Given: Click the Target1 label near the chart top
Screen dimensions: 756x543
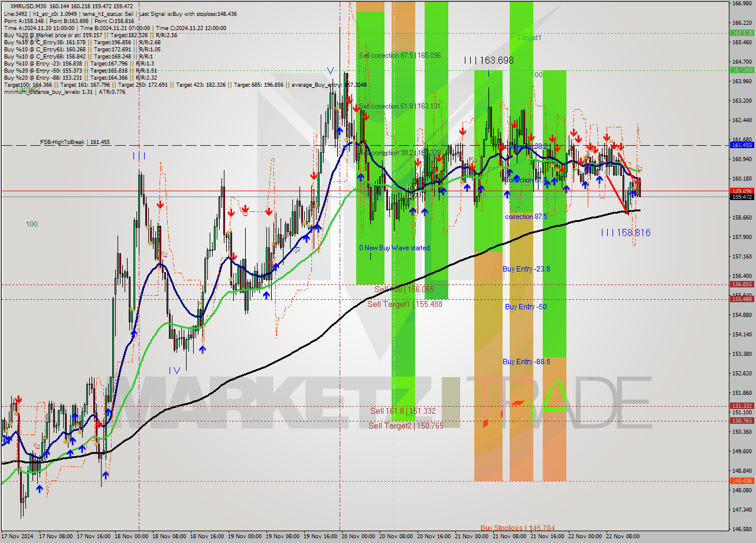Looking at the screenshot, I should 529,38.
